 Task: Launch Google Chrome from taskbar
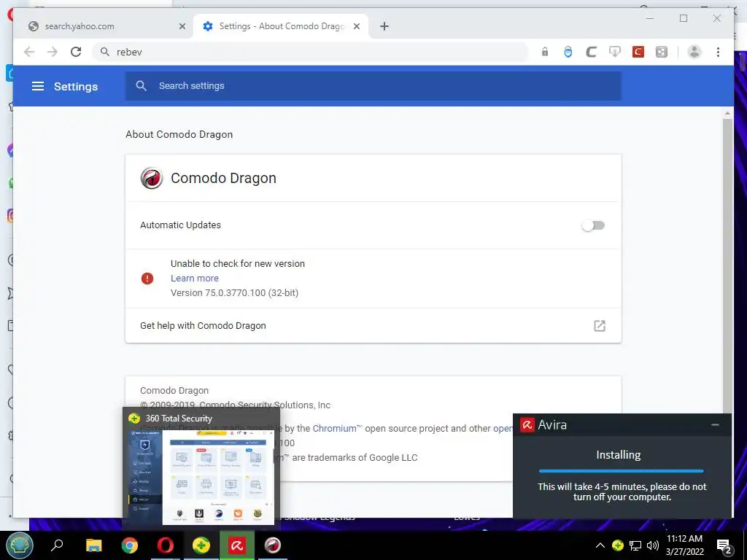[x=129, y=545]
